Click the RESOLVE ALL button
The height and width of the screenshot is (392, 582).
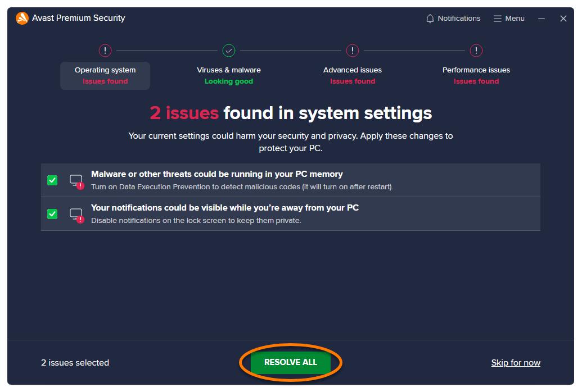tap(291, 362)
